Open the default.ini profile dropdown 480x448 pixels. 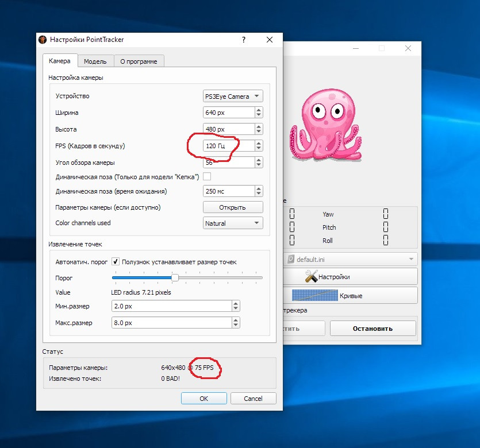click(351, 259)
